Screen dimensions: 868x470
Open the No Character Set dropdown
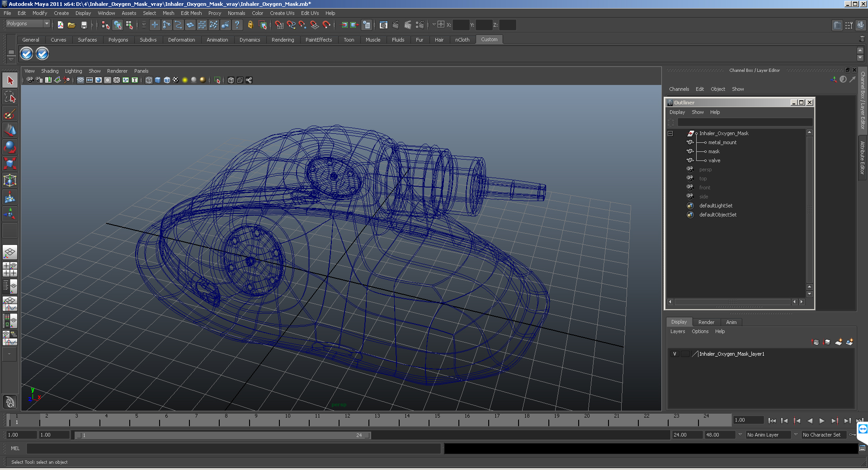[825, 435]
